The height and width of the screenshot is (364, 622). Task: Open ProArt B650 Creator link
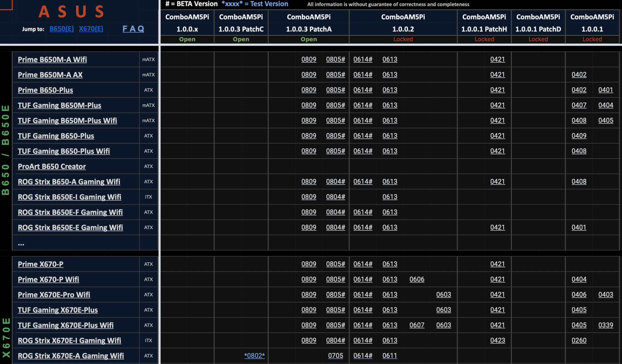pos(52,166)
